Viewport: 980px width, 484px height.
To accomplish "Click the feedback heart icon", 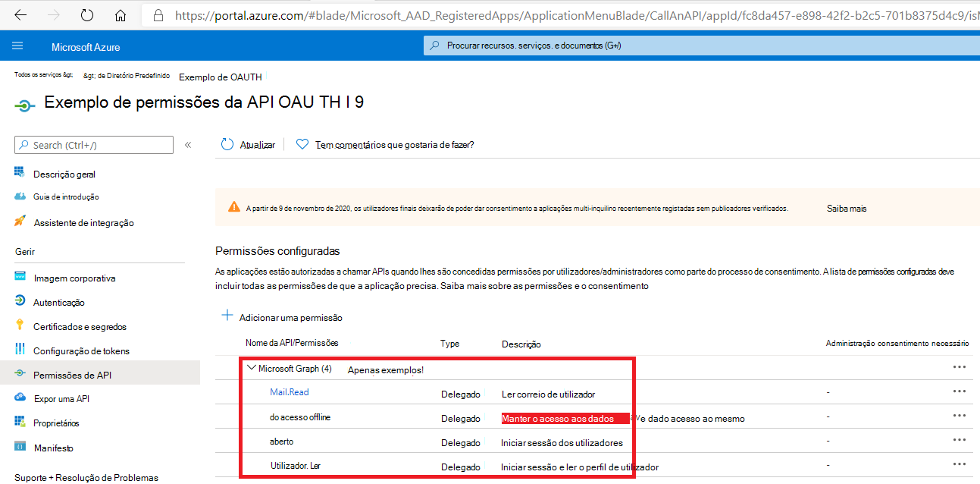I will click(x=302, y=144).
